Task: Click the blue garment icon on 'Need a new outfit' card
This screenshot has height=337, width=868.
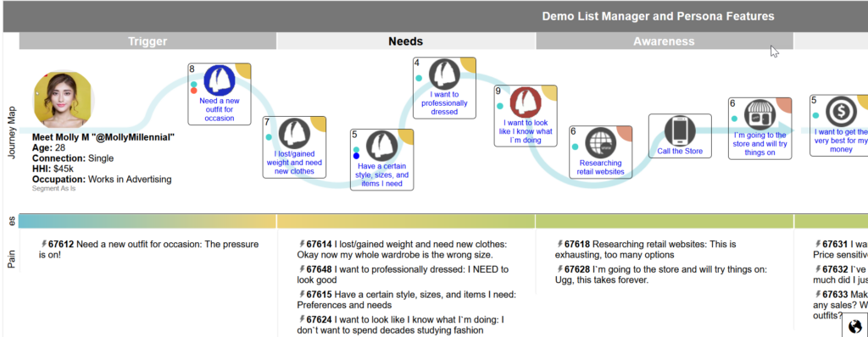Action: click(220, 80)
